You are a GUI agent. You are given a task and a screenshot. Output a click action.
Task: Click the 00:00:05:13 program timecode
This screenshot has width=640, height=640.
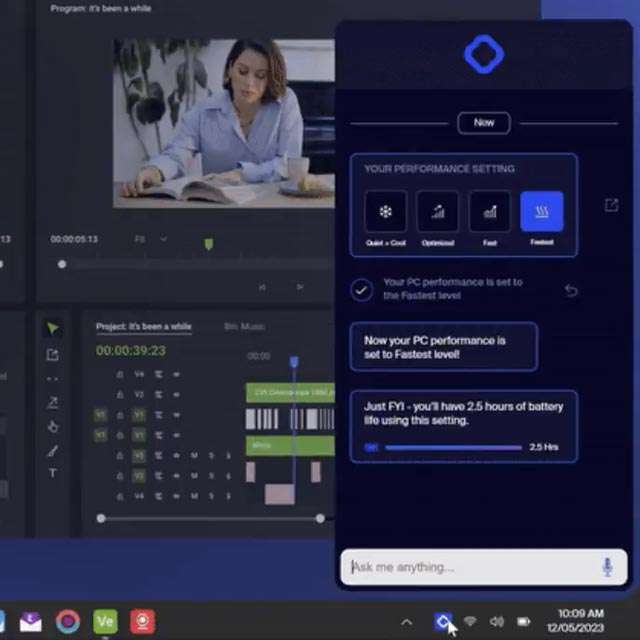click(x=74, y=239)
